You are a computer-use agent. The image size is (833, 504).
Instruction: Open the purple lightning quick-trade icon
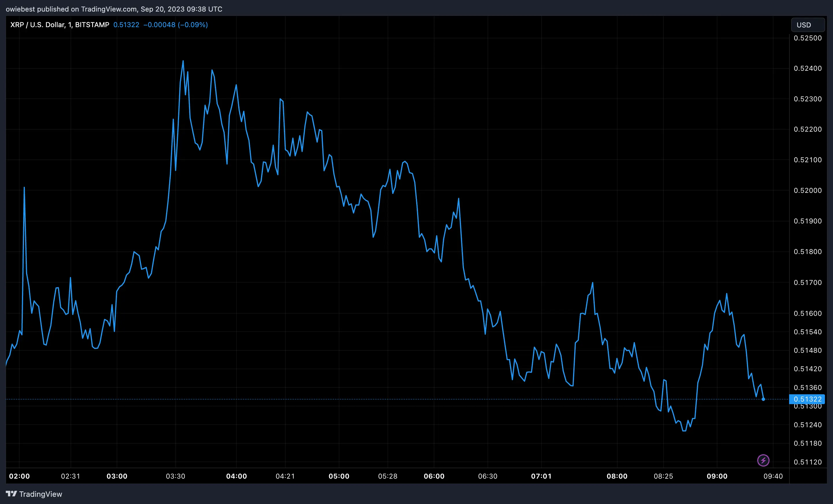763,460
